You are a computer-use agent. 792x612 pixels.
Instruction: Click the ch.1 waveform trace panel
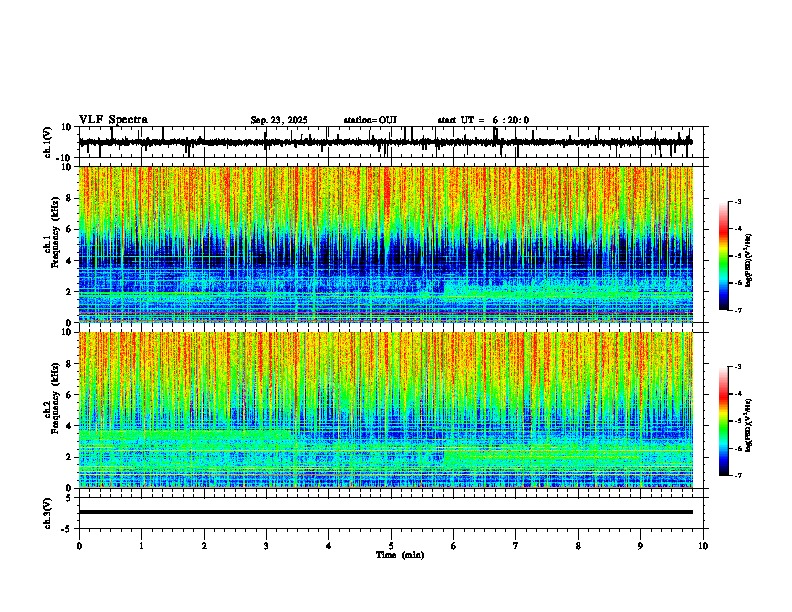click(391, 142)
